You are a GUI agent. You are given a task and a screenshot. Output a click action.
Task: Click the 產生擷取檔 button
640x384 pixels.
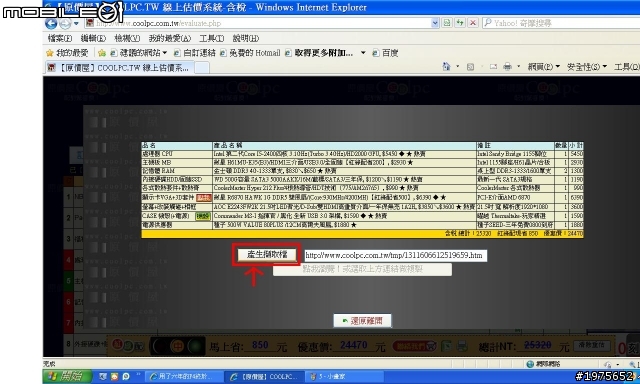click(267, 255)
